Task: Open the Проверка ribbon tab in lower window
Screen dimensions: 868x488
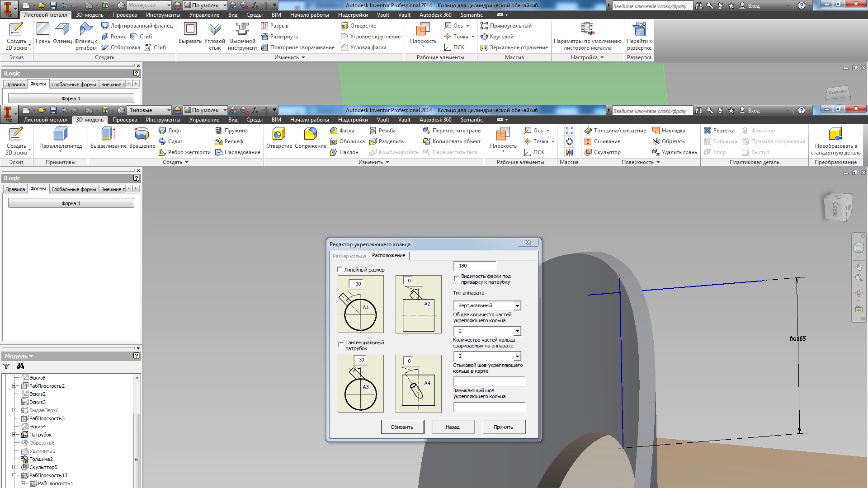Action: tap(125, 120)
